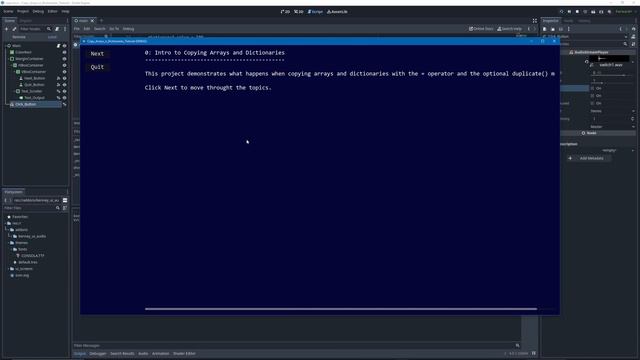The width and height of the screenshot is (640, 360).
Task: Toggle visibility of the Next_Button node
Action: click(x=64, y=78)
